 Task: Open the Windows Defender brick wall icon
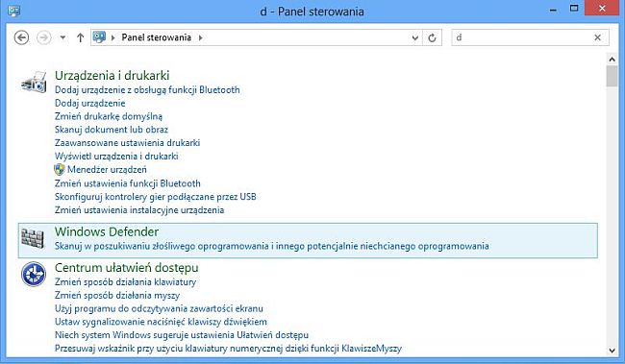[x=33, y=238]
